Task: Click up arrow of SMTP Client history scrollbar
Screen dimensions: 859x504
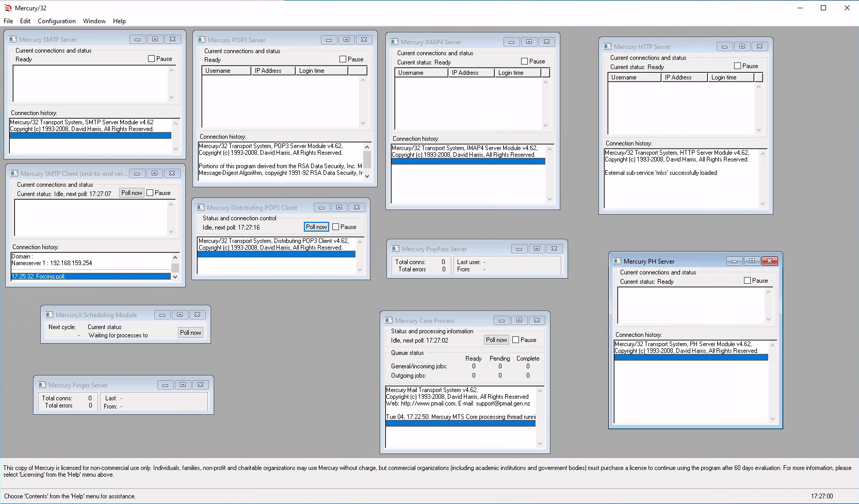Action: [175, 257]
